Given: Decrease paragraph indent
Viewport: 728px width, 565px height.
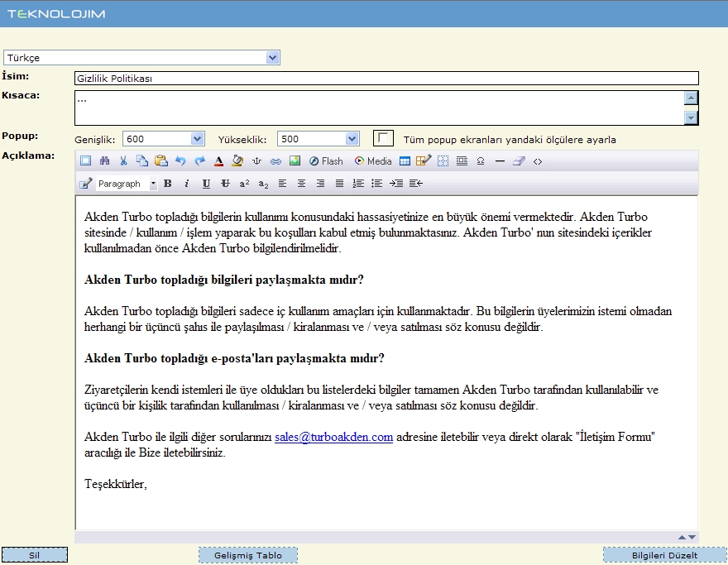Looking at the screenshot, I should 416,184.
